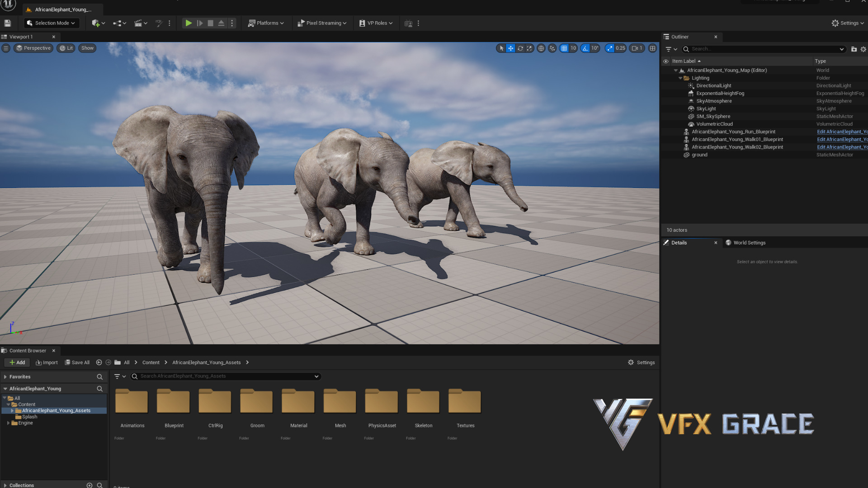Save the current level with floppy disk icon

[x=7, y=23]
